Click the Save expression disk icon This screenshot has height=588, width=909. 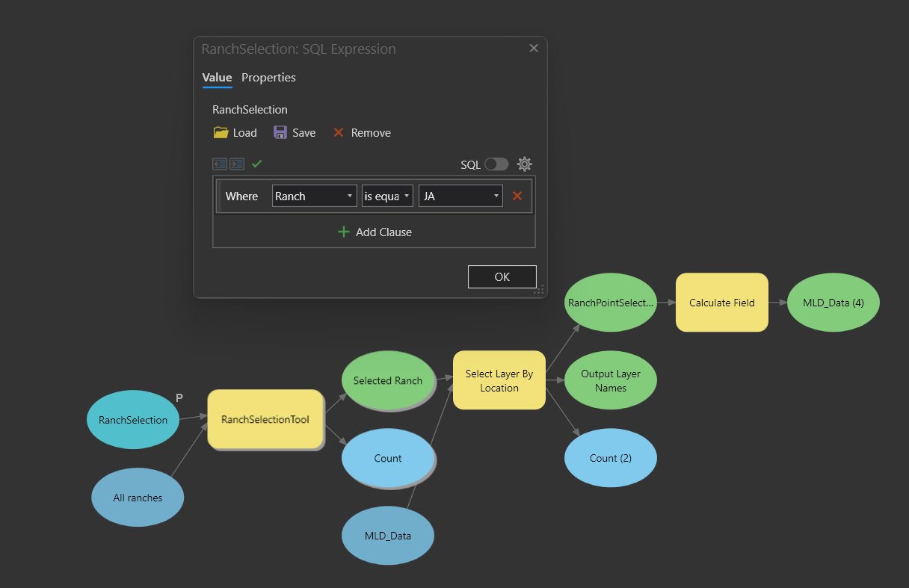[280, 132]
